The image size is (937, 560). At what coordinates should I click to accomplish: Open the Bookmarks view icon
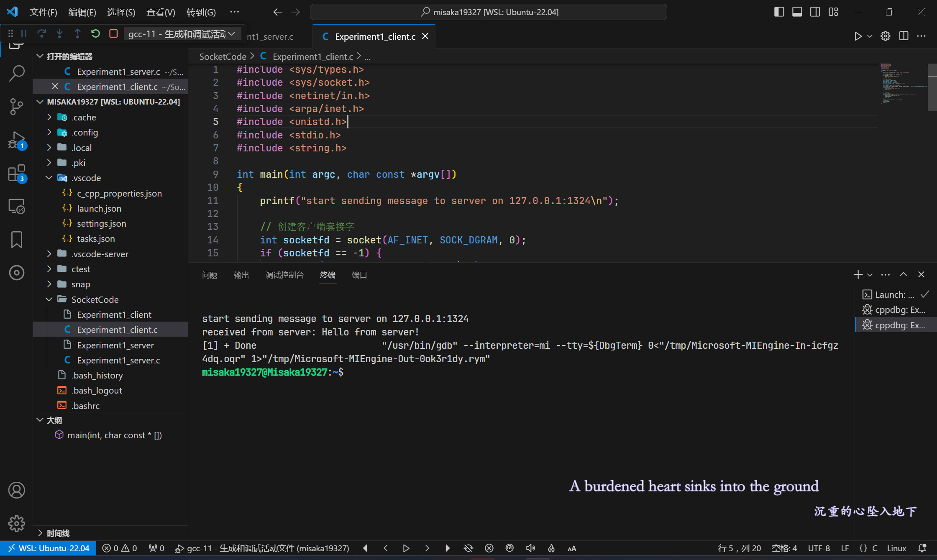[x=17, y=240]
